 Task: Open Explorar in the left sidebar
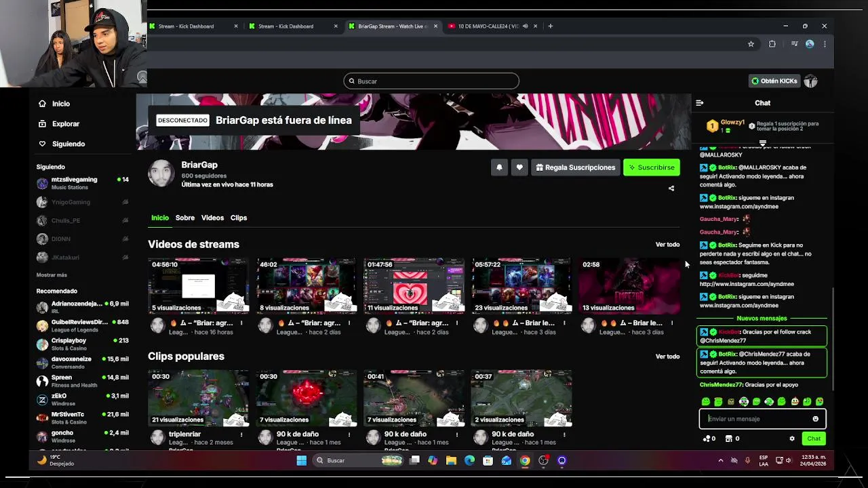(x=58, y=124)
